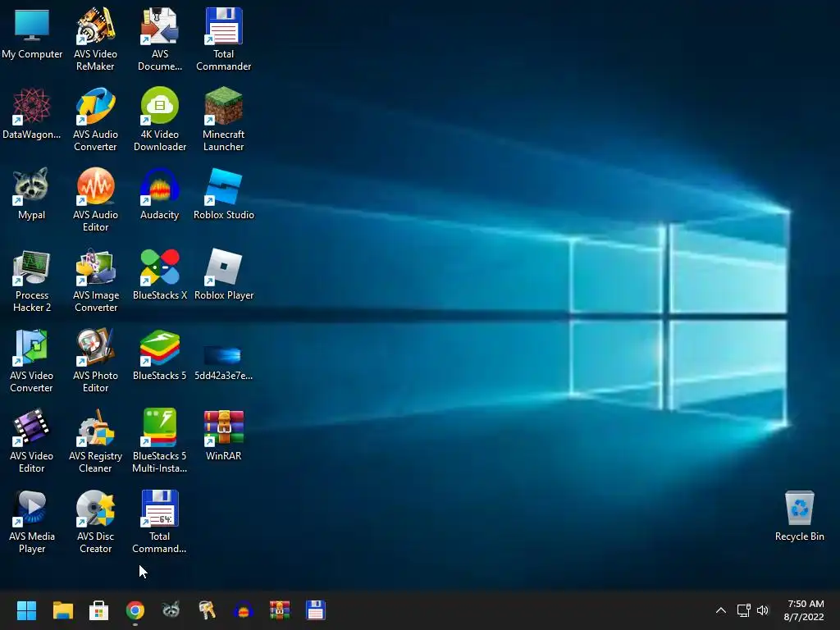Open the clock and date flyout
The height and width of the screenshot is (630, 840).
[x=804, y=610]
